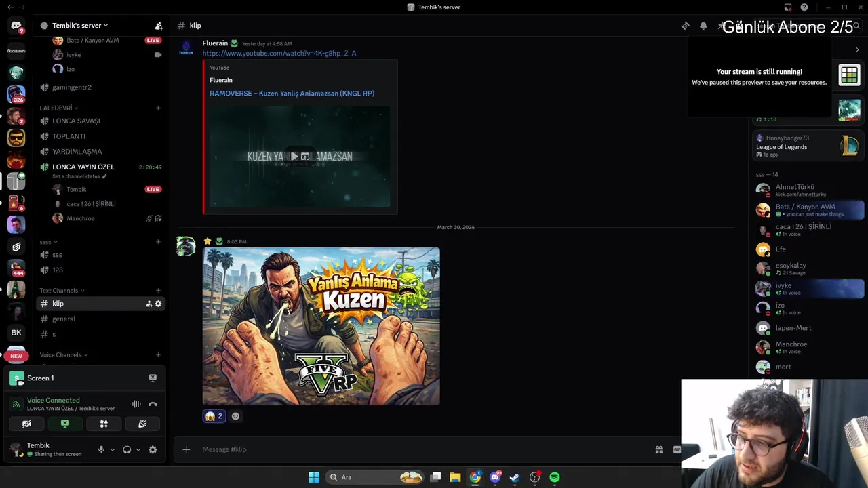Open the YouTube watch link

279,53
